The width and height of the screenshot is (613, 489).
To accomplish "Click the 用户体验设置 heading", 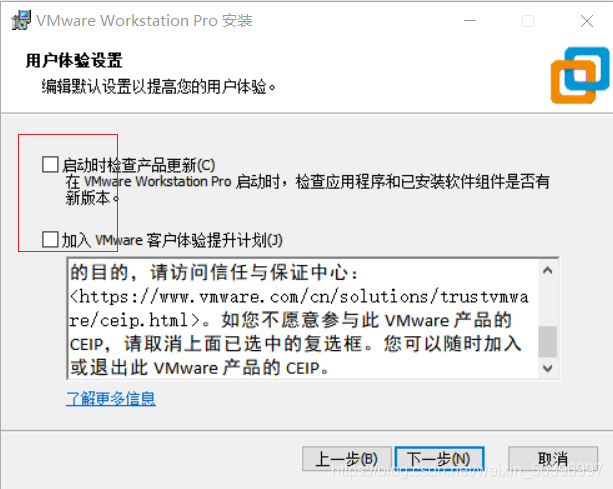I will pos(74,61).
